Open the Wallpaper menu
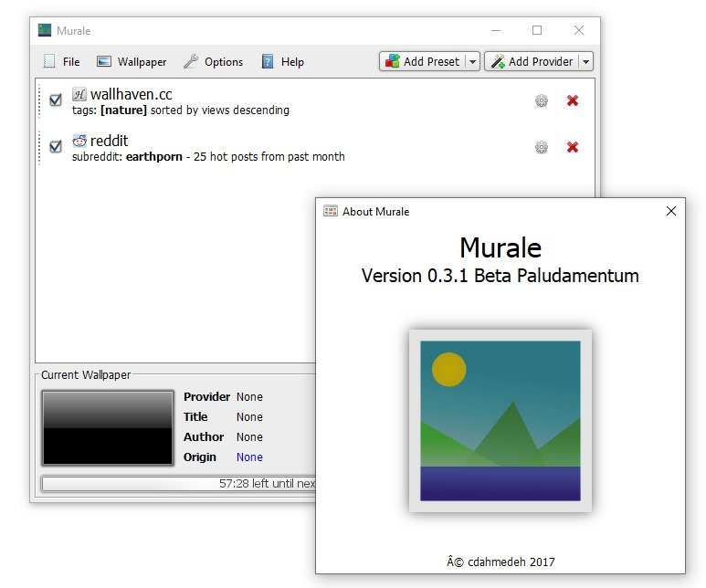The image size is (706, 588). (x=132, y=62)
